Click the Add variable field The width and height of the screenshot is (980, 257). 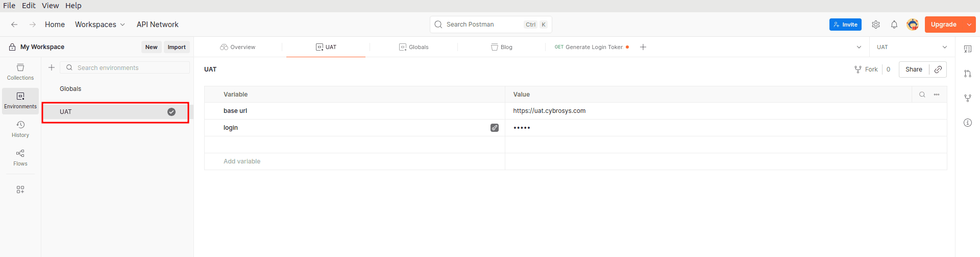[354, 161]
